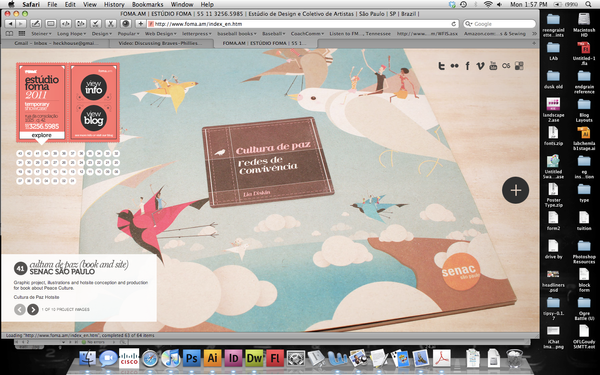Go forward with Safari's forward arrow

point(21,24)
